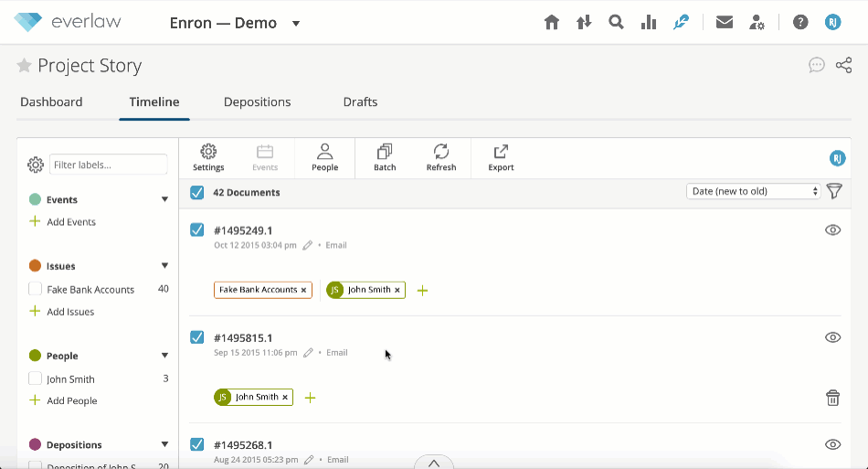The width and height of the screenshot is (868, 469).
Task: Open the Search magnifier icon
Action: click(616, 23)
